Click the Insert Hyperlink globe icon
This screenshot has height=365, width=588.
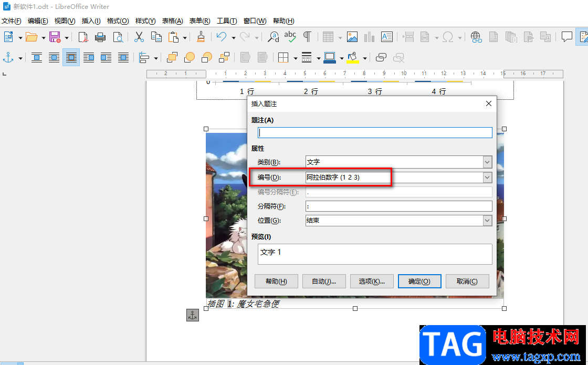pos(476,37)
